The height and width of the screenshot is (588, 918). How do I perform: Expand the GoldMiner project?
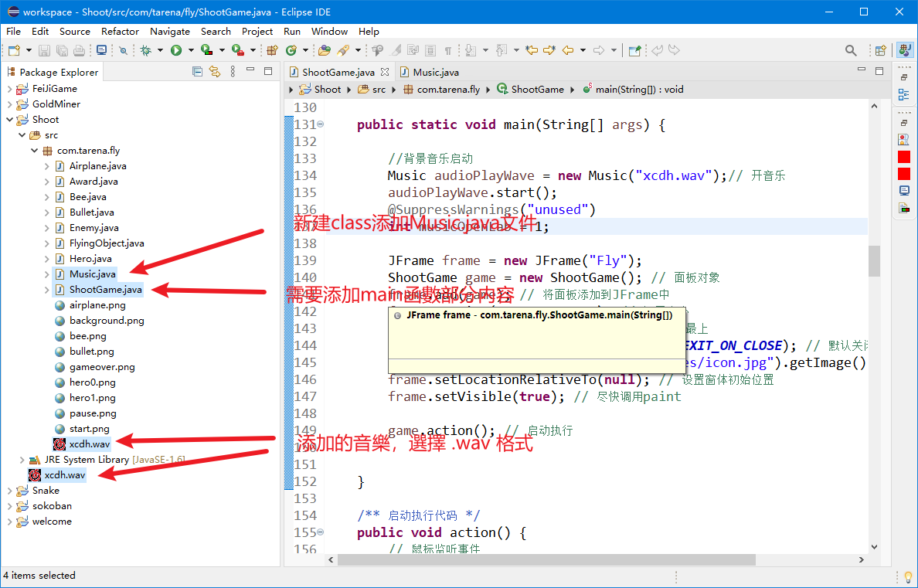[9, 104]
